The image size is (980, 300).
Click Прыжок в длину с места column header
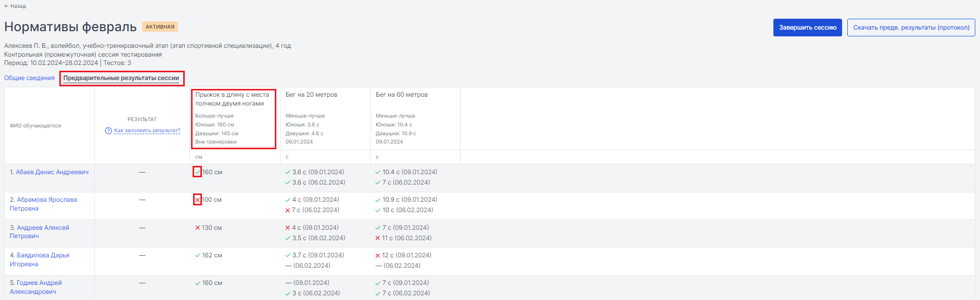(x=232, y=99)
